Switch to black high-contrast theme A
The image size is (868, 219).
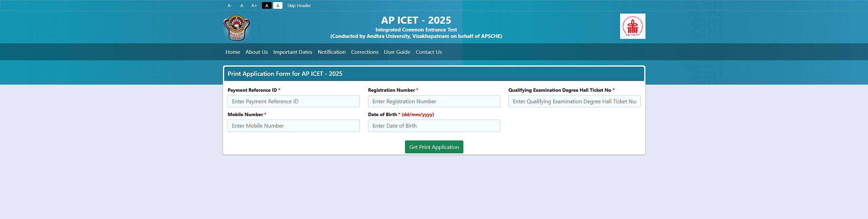click(x=267, y=5)
